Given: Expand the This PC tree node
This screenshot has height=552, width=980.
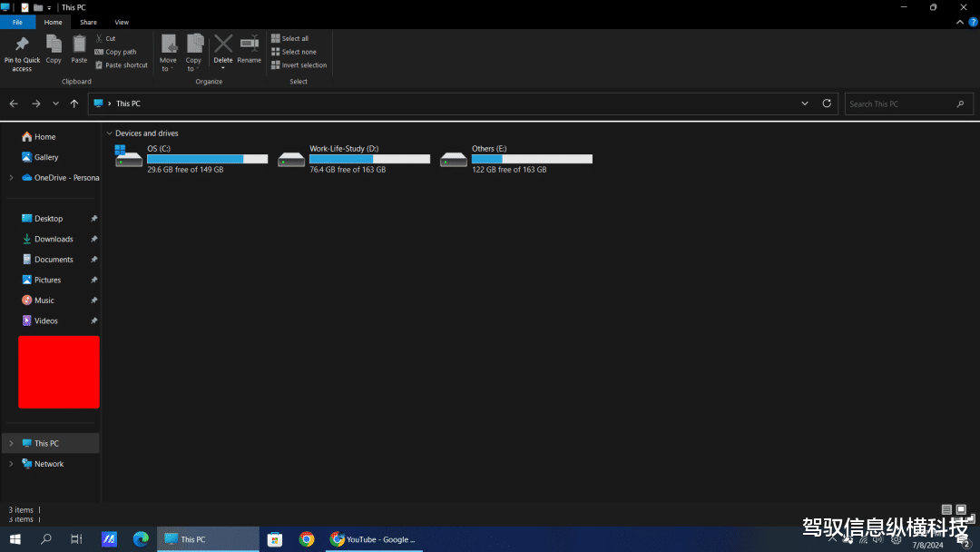Looking at the screenshot, I should (x=11, y=443).
